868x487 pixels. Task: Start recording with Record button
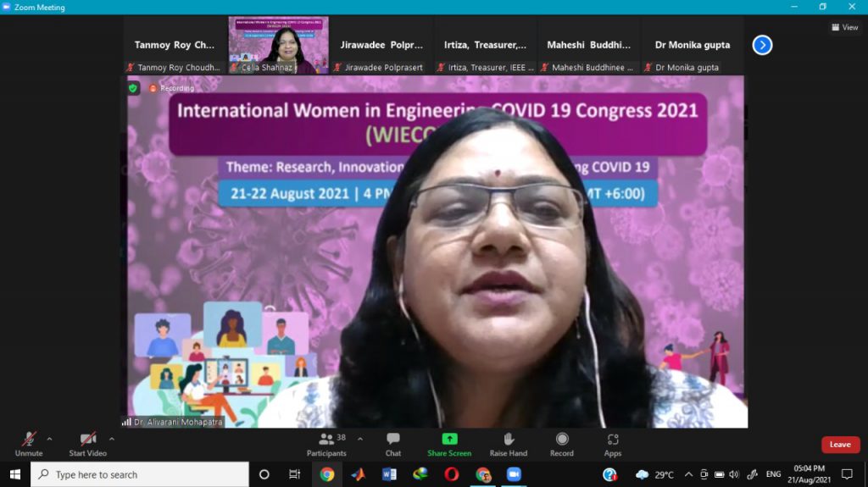(x=562, y=445)
